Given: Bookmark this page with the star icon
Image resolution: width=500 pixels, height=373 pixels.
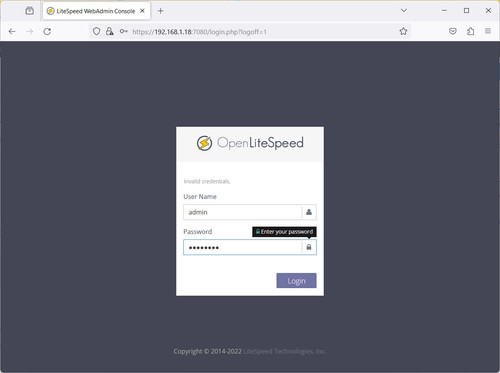Looking at the screenshot, I should coord(403,31).
